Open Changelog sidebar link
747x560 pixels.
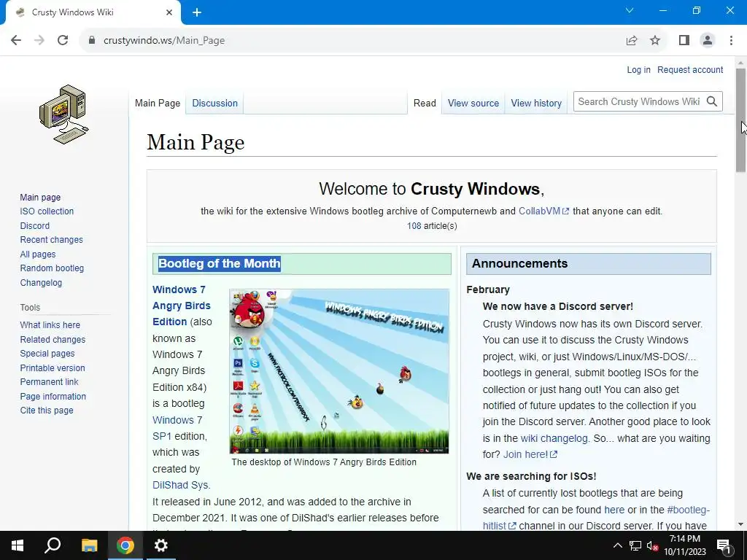click(x=41, y=283)
